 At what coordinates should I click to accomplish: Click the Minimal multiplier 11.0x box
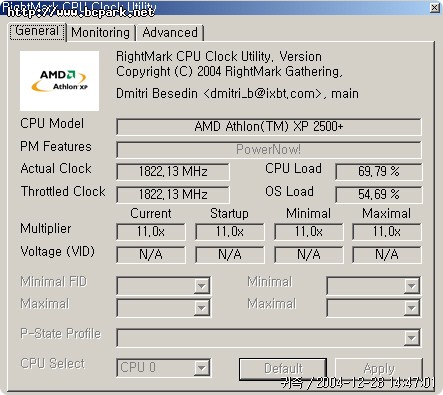[x=309, y=232]
